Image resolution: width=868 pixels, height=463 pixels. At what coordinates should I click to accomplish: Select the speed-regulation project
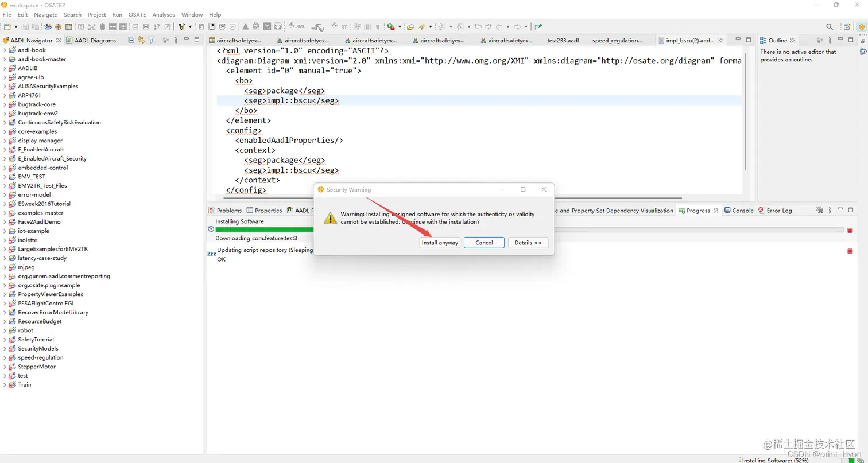40,357
